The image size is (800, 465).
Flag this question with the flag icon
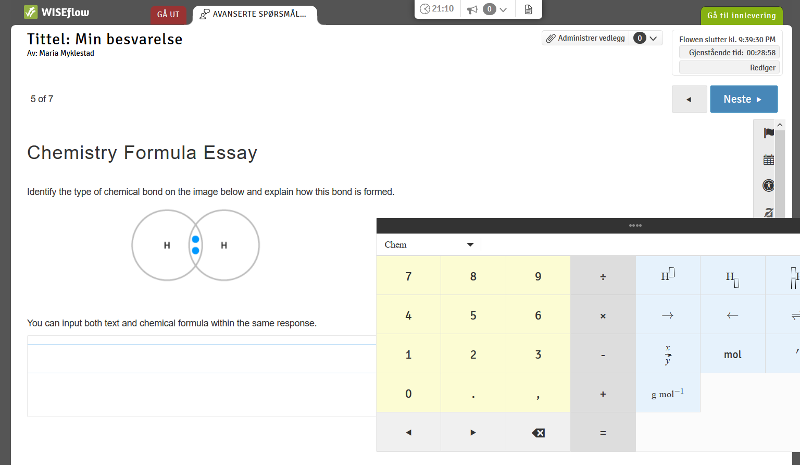[x=768, y=133]
